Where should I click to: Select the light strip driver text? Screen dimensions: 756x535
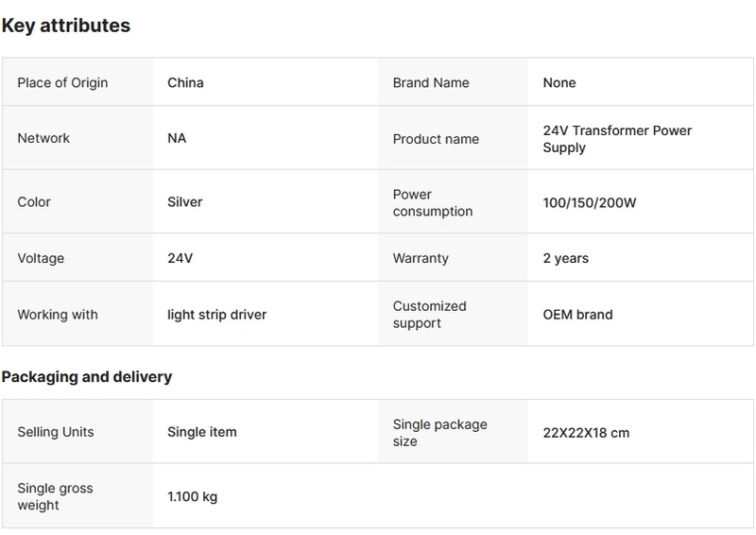(216, 314)
